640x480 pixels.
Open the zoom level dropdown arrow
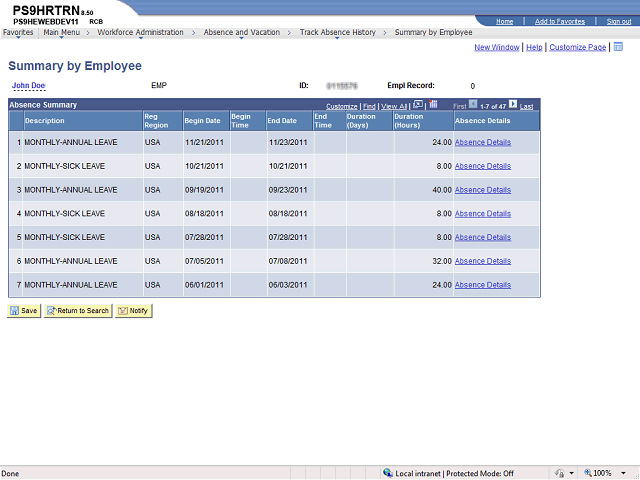[x=623, y=473]
